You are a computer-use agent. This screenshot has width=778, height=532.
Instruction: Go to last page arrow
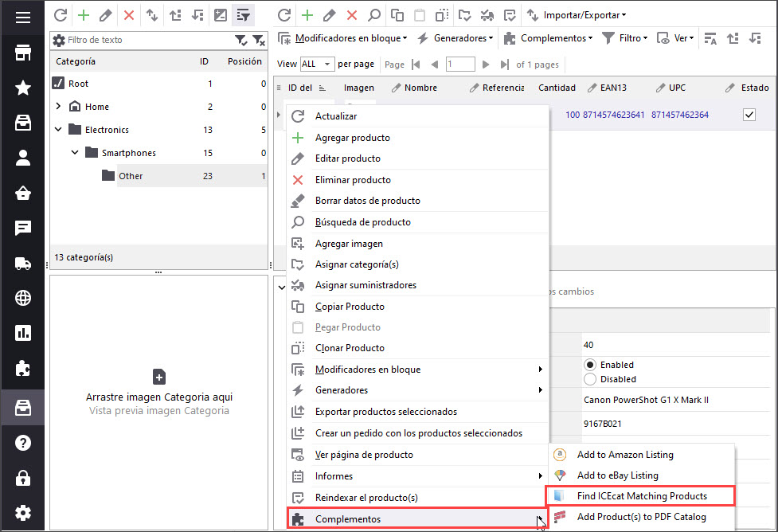click(505, 64)
